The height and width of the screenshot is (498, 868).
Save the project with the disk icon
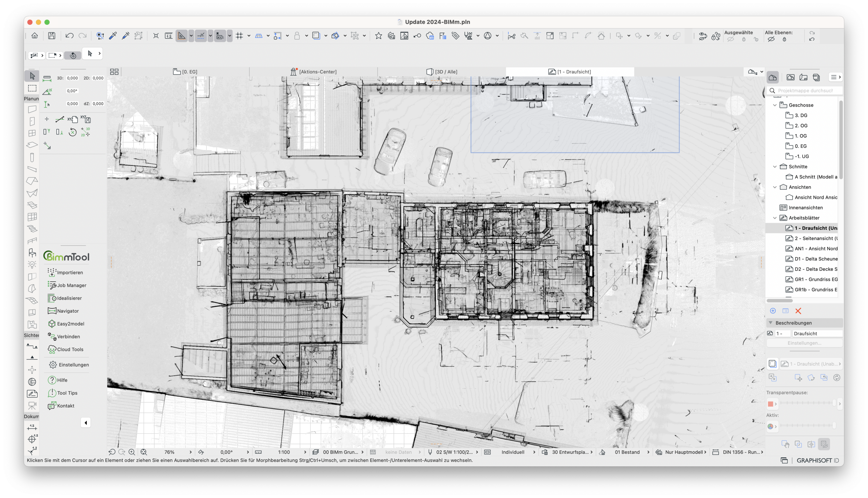pyautogui.click(x=52, y=36)
